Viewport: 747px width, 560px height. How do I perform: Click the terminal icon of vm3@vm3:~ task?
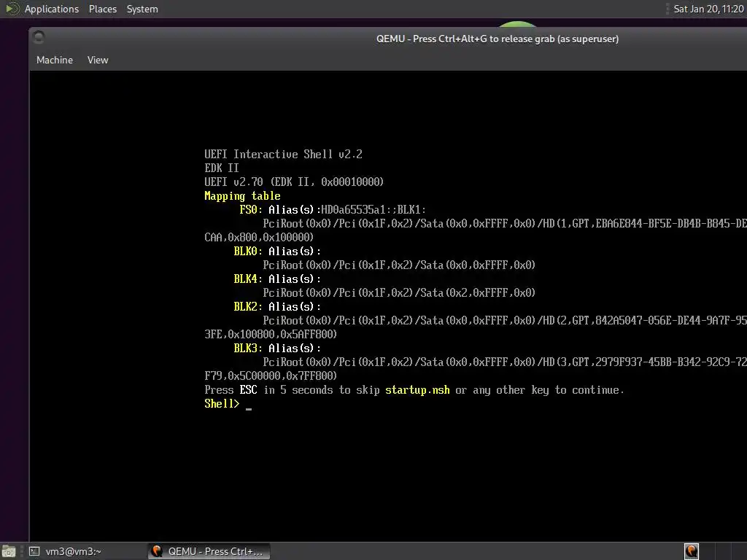(34, 551)
